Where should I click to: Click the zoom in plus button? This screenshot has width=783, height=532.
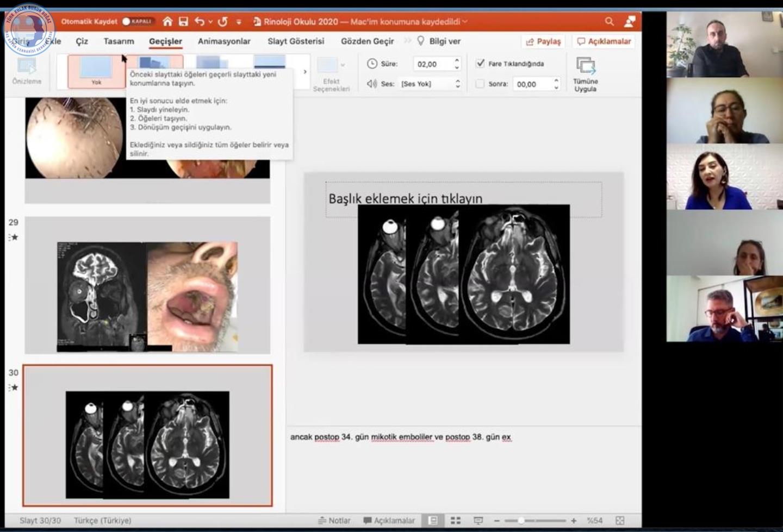pos(574,520)
